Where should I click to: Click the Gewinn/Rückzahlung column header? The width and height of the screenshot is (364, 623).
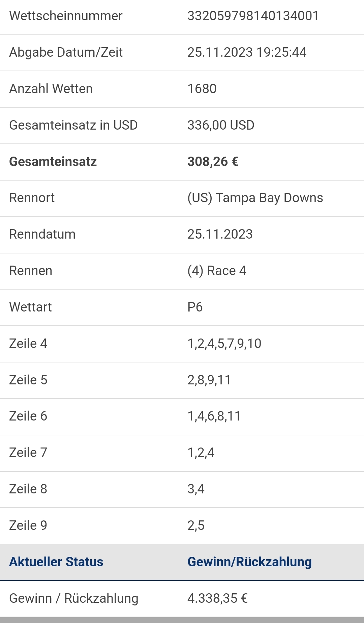(249, 562)
